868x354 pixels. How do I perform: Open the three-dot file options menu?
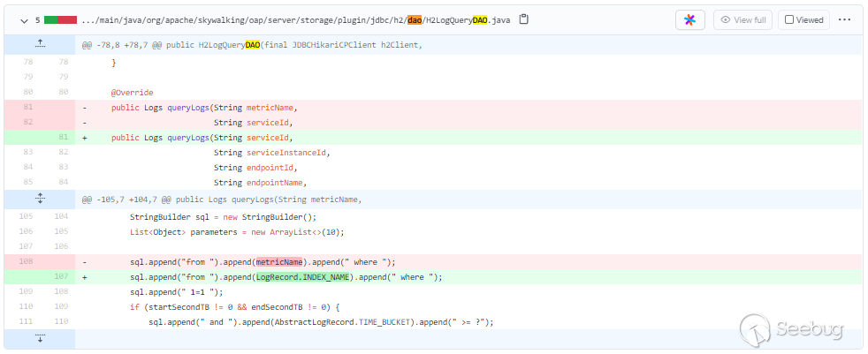point(844,19)
